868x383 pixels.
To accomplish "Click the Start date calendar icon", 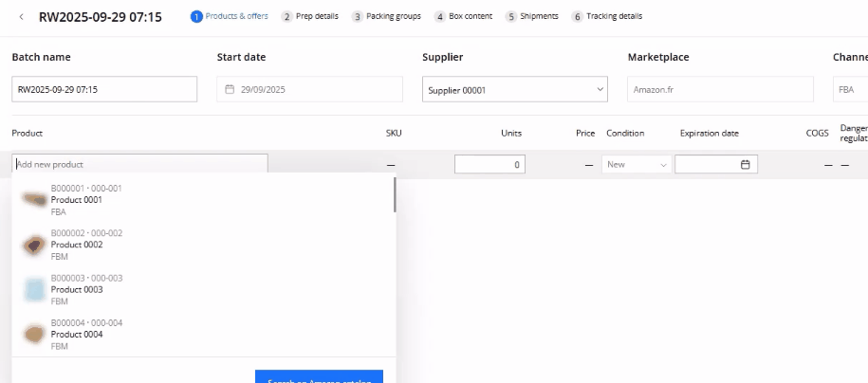I will point(230,90).
